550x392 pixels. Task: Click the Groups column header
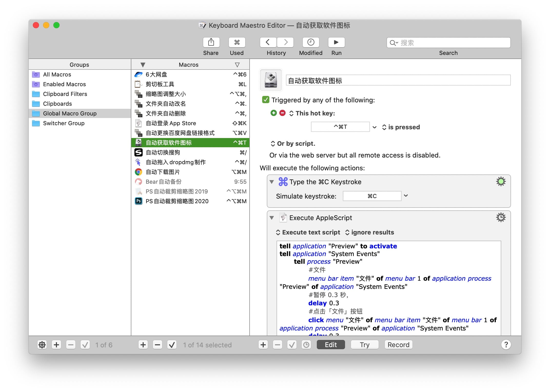click(x=80, y=65)
